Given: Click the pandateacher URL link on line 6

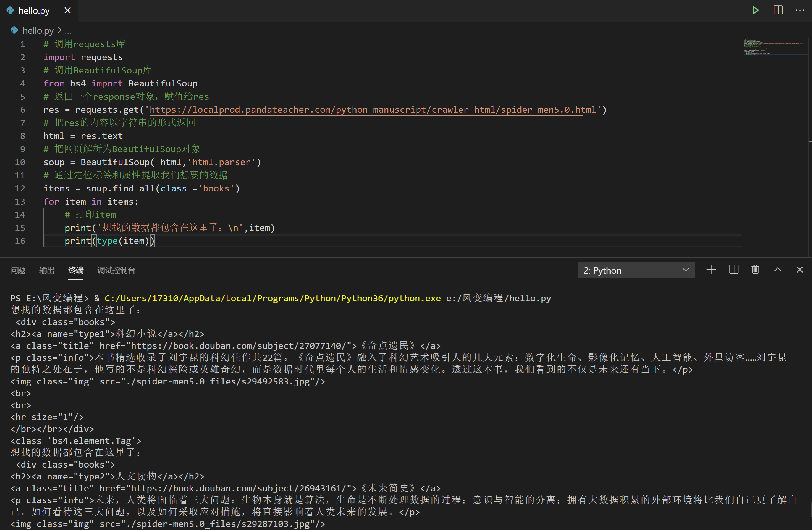Looking at the screenshot, I should 373,110.
